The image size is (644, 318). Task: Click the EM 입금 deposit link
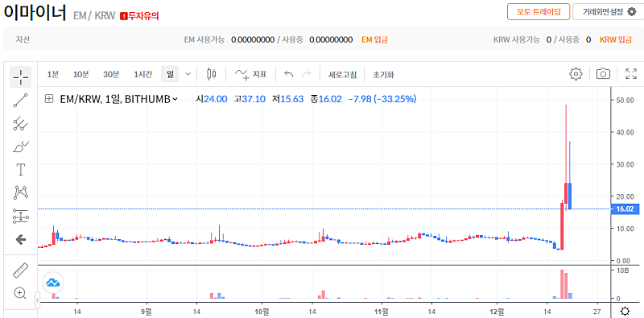point(374,40)
